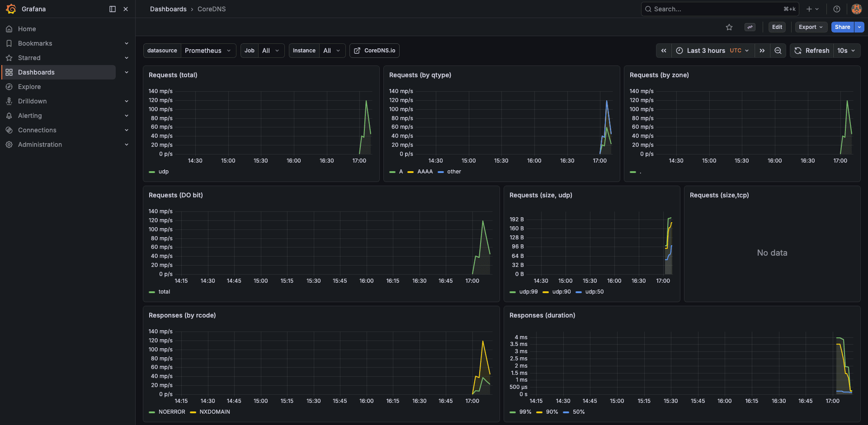Click the Edit button

click(x=777, y=27)
